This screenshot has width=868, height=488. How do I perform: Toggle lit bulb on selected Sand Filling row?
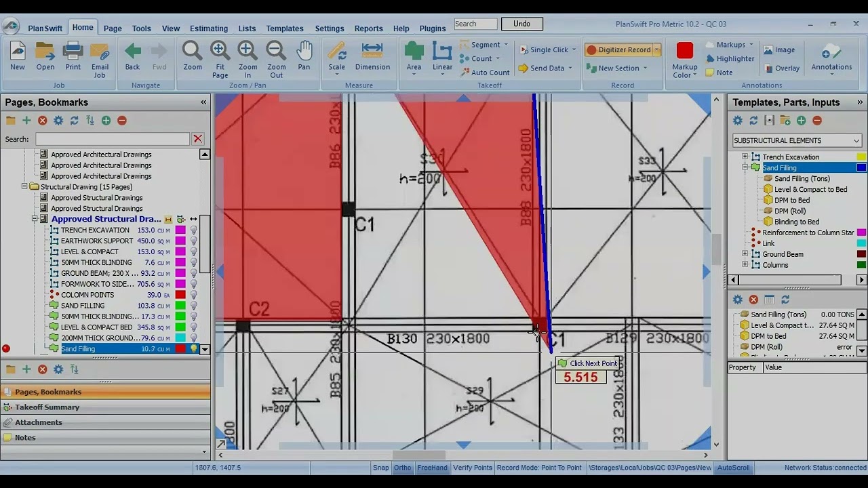193,349
